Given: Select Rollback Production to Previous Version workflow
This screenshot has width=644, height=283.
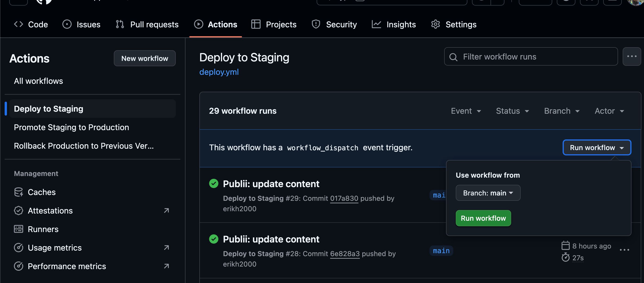Looking at the screenshot, I should point(92,146).
